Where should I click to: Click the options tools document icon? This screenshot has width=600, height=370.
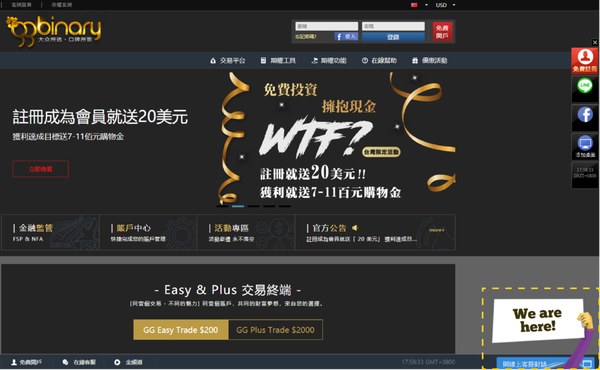pyautogui.click(x=263, y=60)
